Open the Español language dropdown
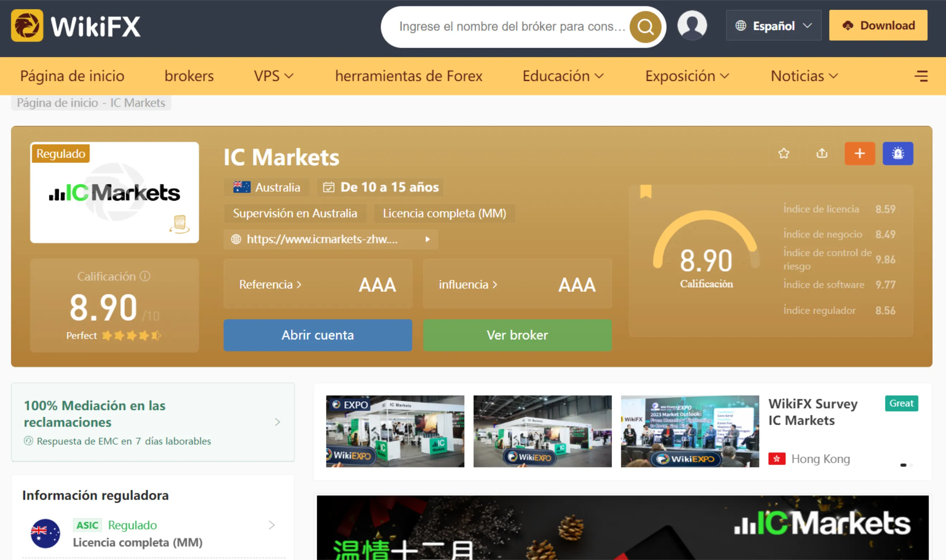This screenshot has width=946, height=560. [x=773, y=26]
